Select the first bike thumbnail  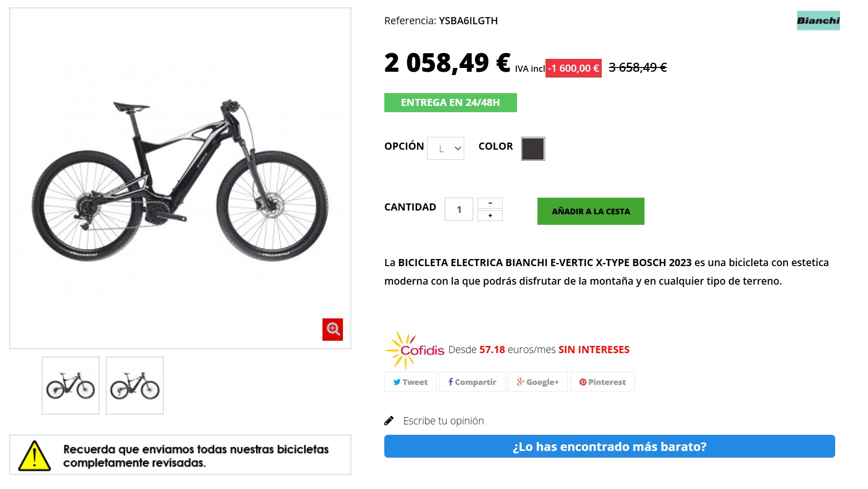70,385
